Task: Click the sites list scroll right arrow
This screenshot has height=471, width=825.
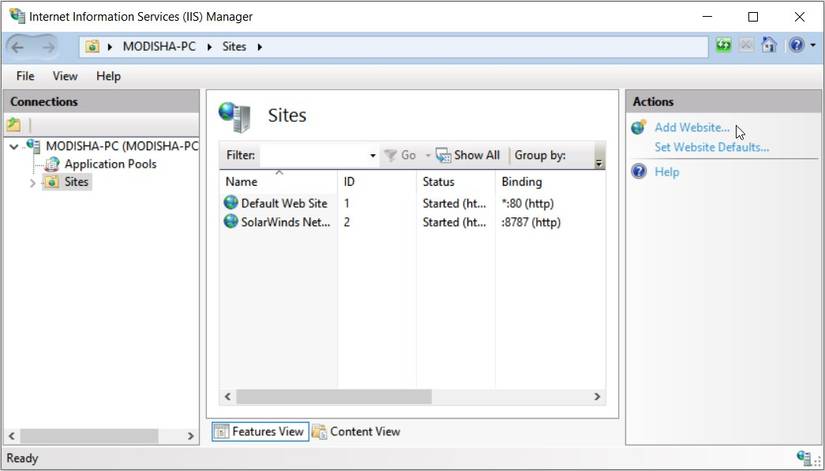Action: (597, 397)
